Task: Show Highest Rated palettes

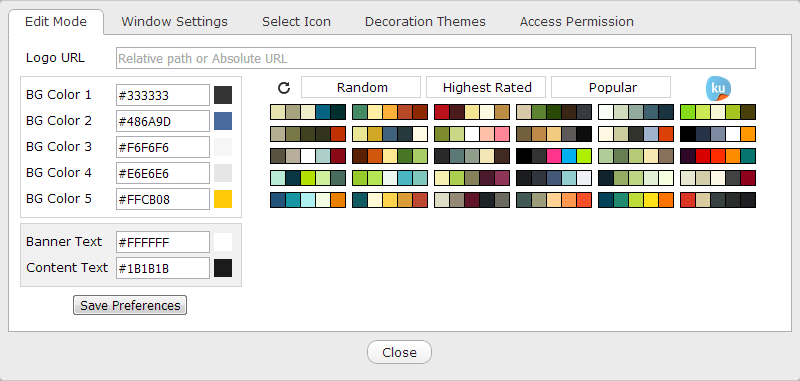Action: point(486,87)
